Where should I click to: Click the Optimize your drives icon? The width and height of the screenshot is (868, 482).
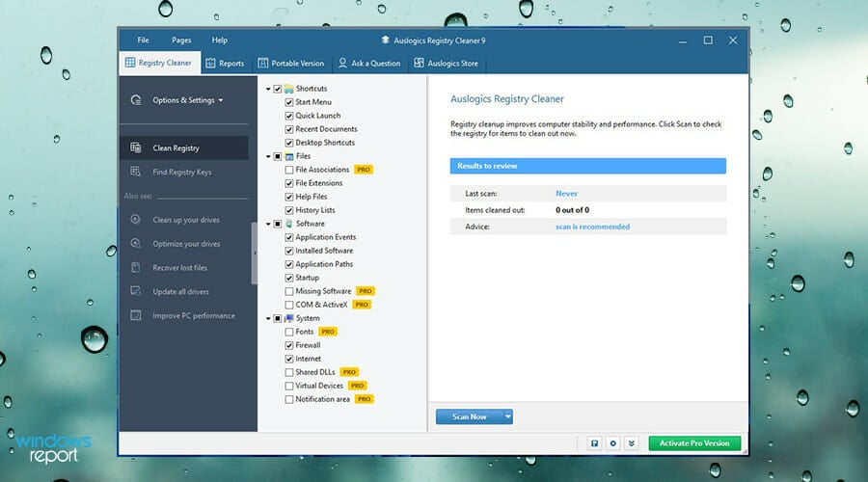136,243
